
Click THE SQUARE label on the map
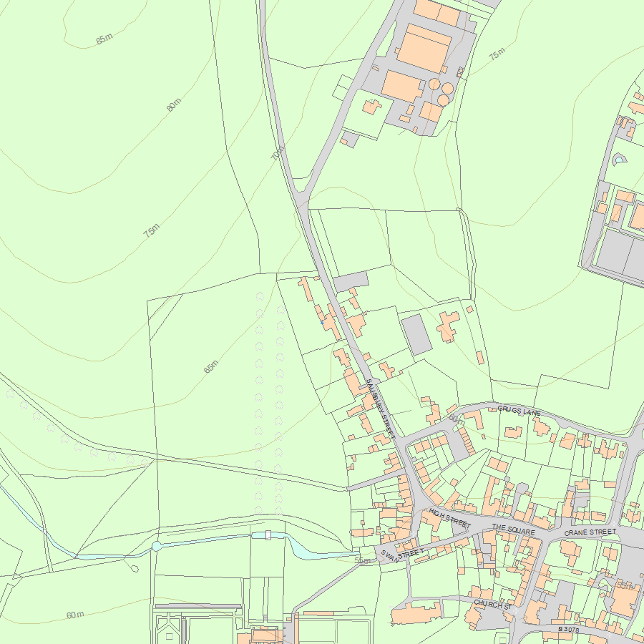[513, 529]
